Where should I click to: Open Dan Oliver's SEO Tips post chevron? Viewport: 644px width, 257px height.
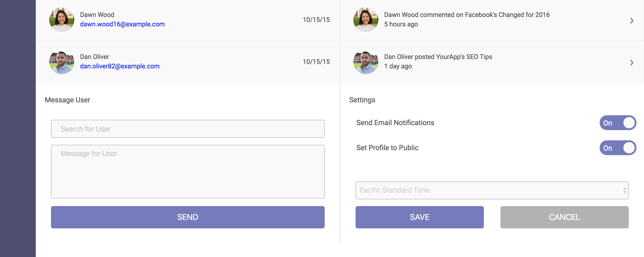coord(631,62)
